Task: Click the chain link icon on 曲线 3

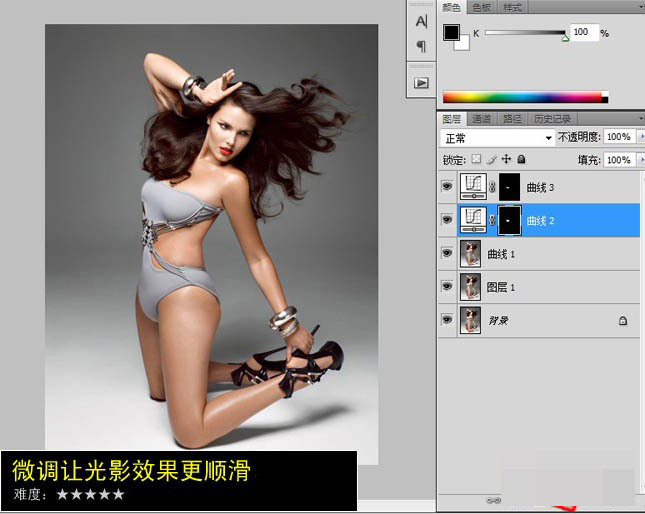Action: 491,187
